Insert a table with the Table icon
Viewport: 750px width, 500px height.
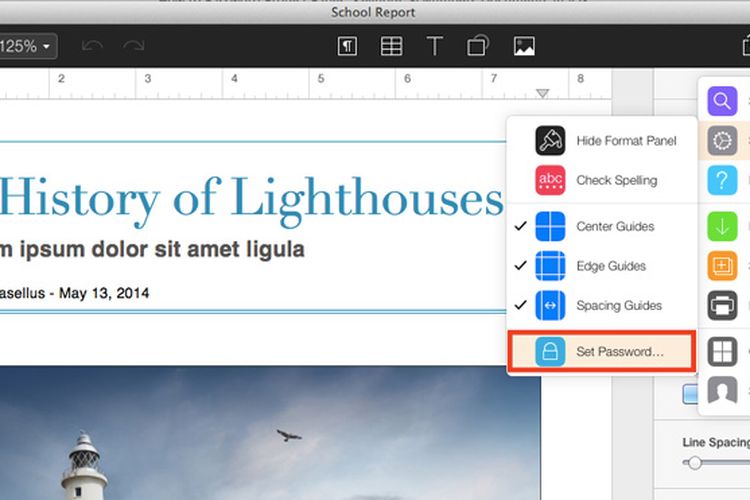391,46
